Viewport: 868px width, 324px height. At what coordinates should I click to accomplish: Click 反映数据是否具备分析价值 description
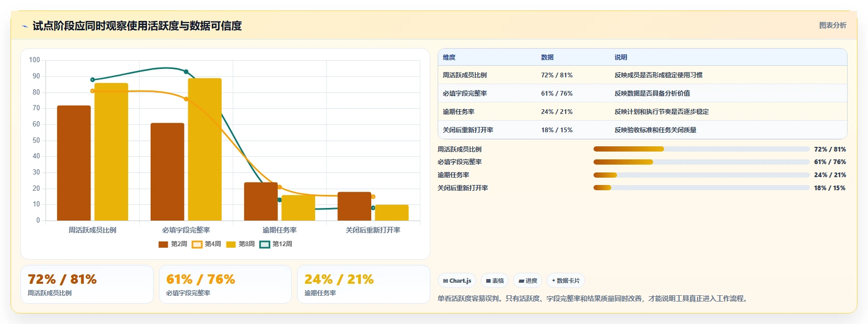coord(652,94)
